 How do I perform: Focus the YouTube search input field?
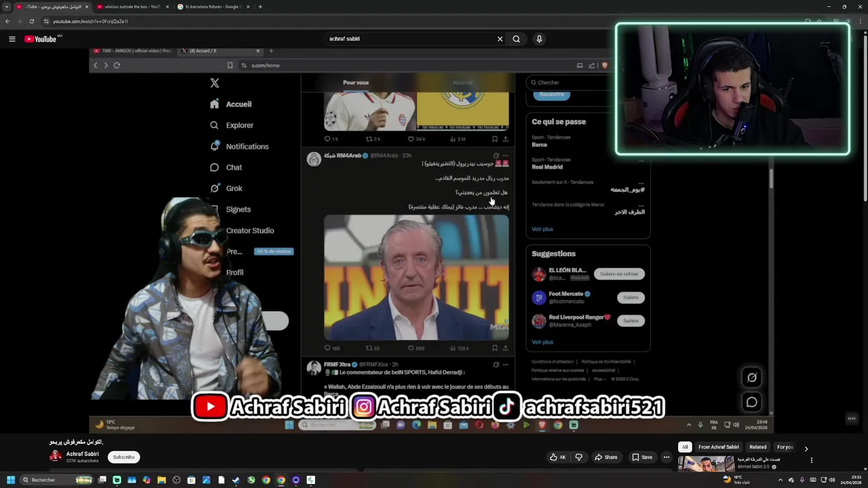410,39
